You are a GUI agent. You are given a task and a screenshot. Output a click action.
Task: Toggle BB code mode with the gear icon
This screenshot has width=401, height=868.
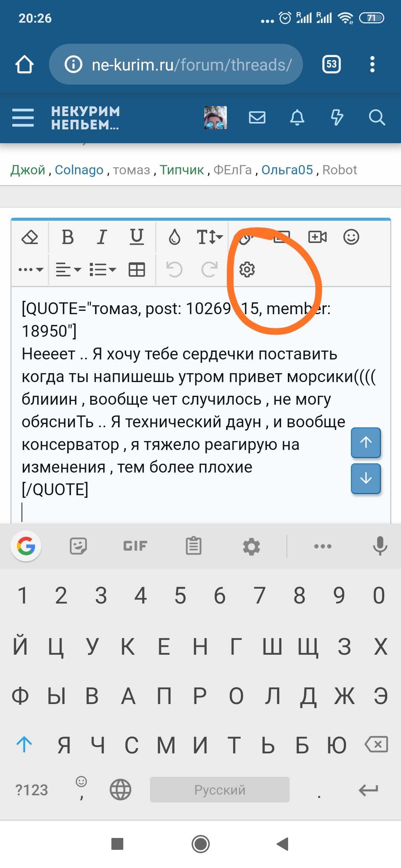pos(247,270)
